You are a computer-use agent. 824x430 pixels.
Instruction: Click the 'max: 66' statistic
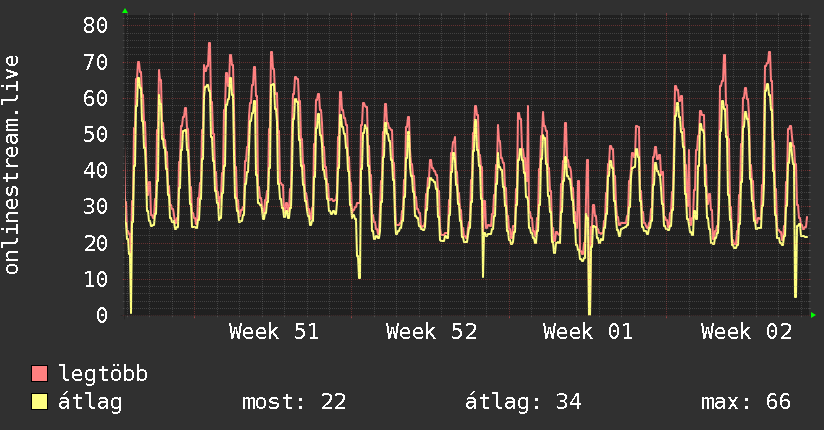pos(746,402)
